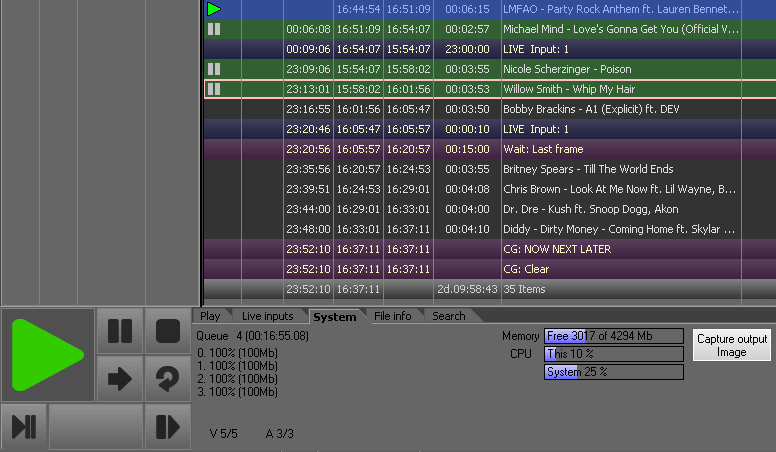
Task: Click the Memory free usage bar
Action: click(x=613, y=336)
